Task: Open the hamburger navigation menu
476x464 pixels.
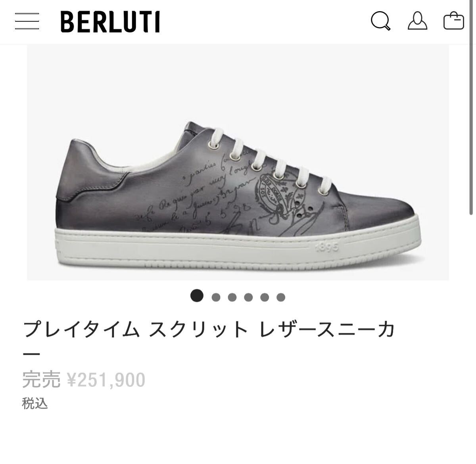Action: point(27,21)
